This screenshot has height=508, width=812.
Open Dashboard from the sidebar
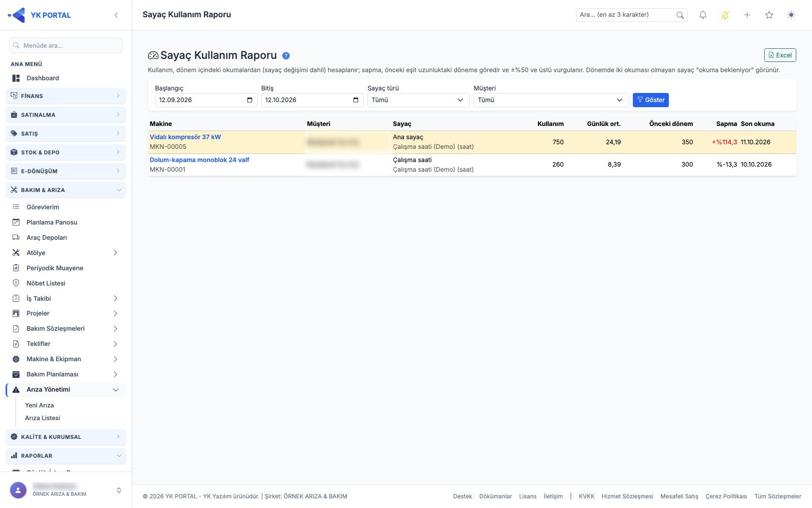pyautogui.click(x=66, y=78)
